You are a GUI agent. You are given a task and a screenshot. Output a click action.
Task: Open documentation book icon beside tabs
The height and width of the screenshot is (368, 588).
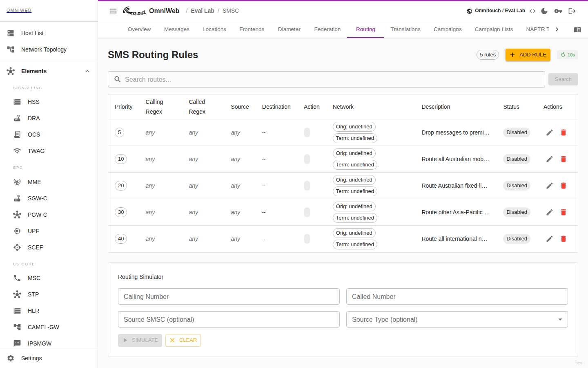point(577,29)
